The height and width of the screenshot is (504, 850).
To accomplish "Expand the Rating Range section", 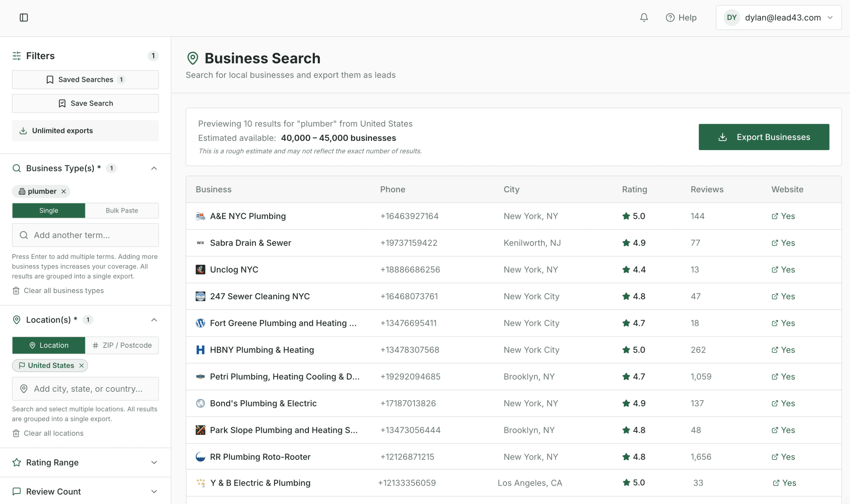I will tap(154, 462).
